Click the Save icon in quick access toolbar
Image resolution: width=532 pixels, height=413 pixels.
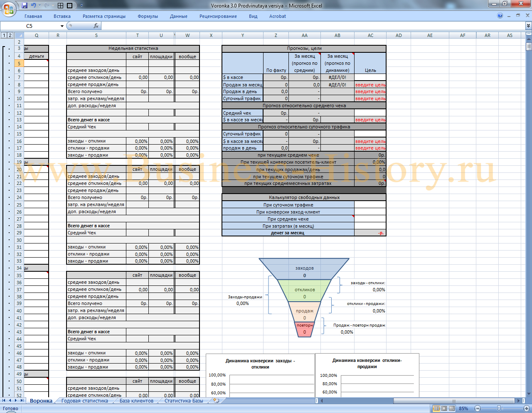point(25,5)
